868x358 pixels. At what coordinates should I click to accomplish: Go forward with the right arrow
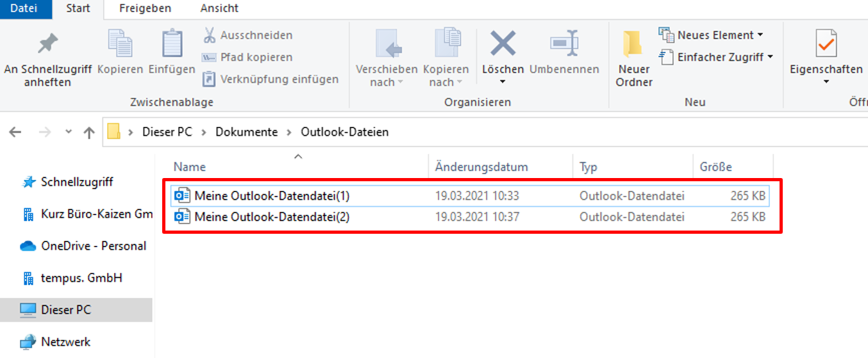pyautogui.click(x=44, y=132)
